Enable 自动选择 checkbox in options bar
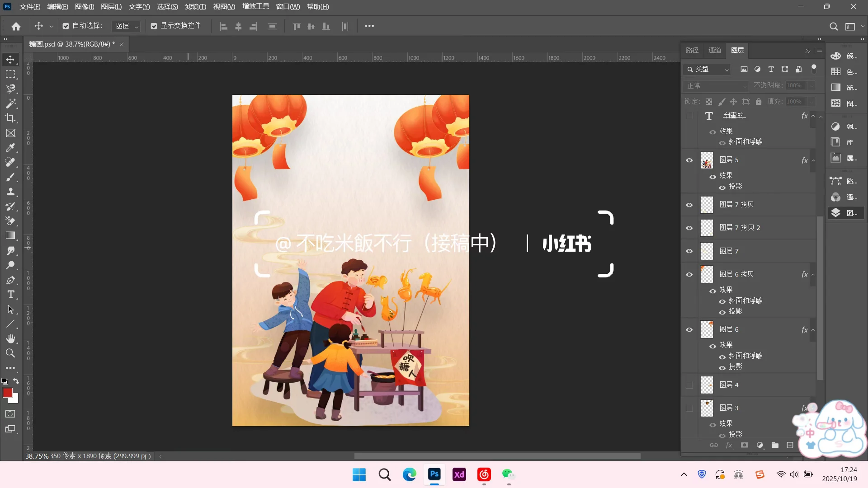This screenshot has height=488, width=868. (x=65, y=26)
